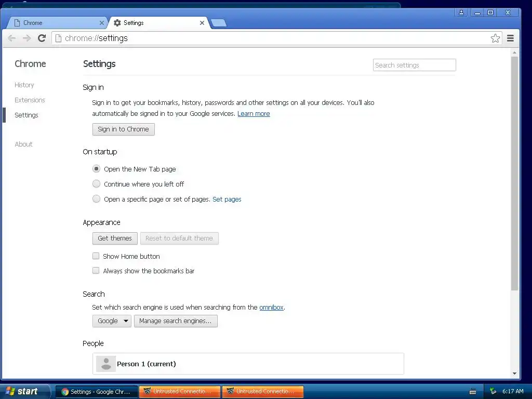Click the Sign in to Chrome button
532x399 pixels.
pos(124,129)
